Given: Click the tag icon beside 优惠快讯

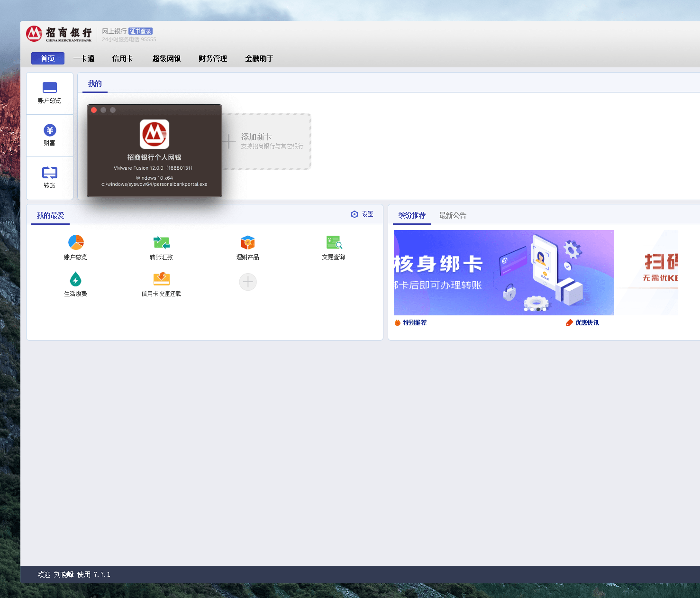Looking at the screenshot, I should [570, 322].
